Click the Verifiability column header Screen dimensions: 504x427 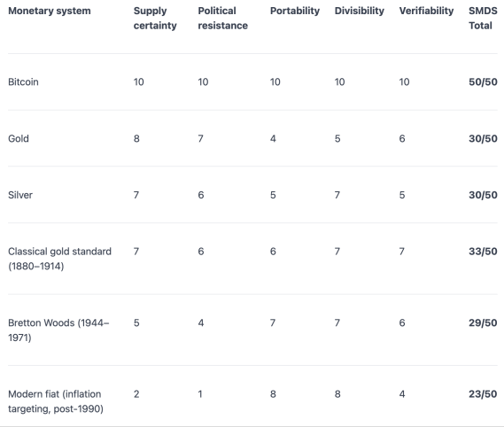tap(426, 11)
